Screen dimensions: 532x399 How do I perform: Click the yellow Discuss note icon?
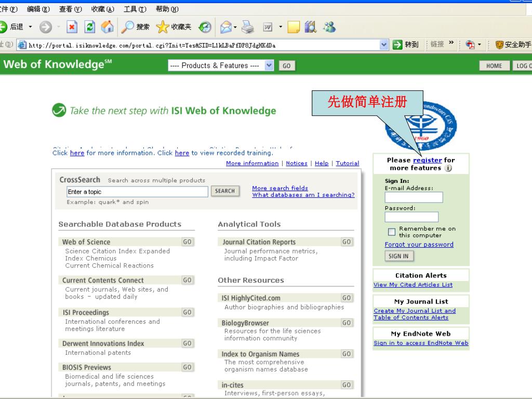[x=294, y=27]
